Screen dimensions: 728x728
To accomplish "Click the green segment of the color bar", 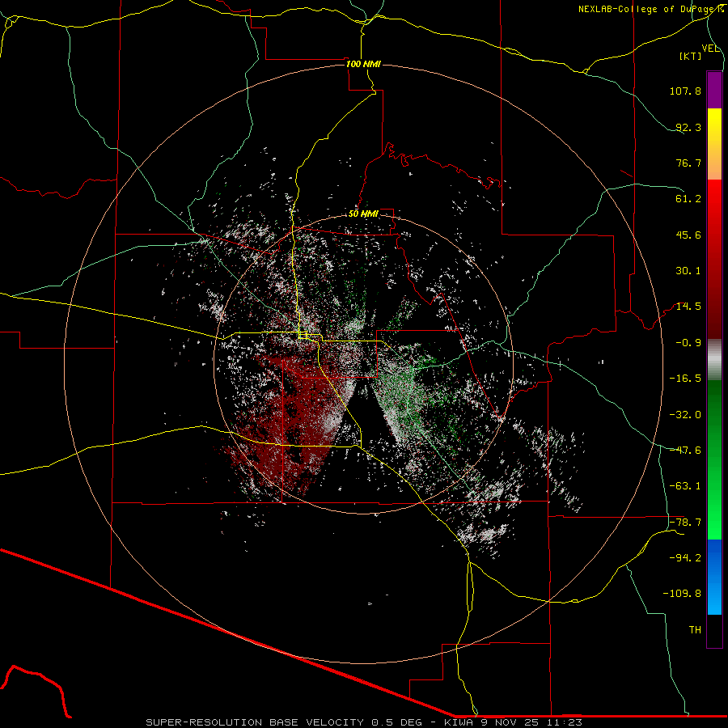I will pos(714,459).
